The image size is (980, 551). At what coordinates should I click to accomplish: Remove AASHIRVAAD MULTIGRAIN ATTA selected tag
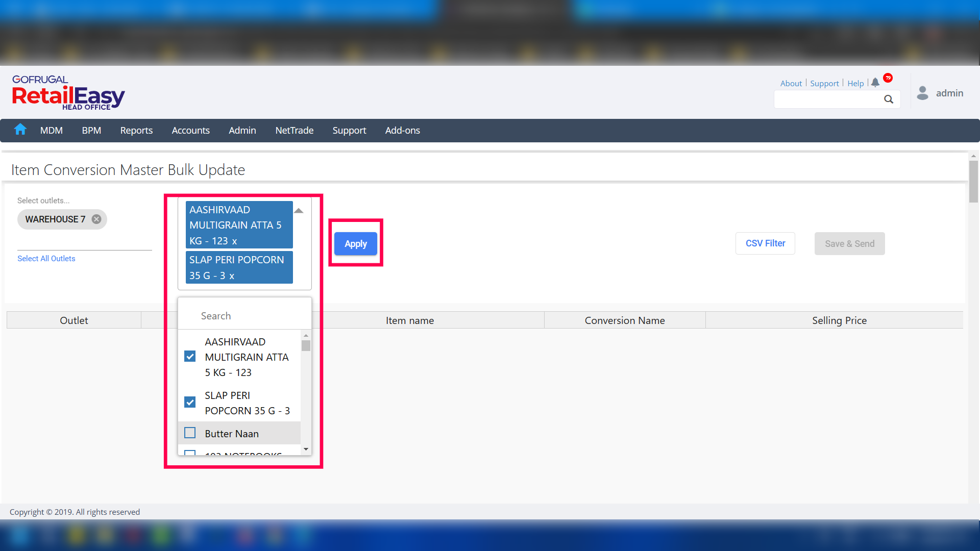pyautogui.click(x=234, y=241)
